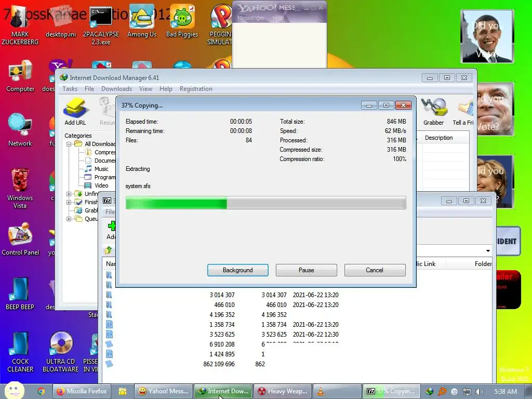This screenshot has width=532, height=399.
Task: Click the volume speaker tray icon
Action: click(x=480, y=392)
